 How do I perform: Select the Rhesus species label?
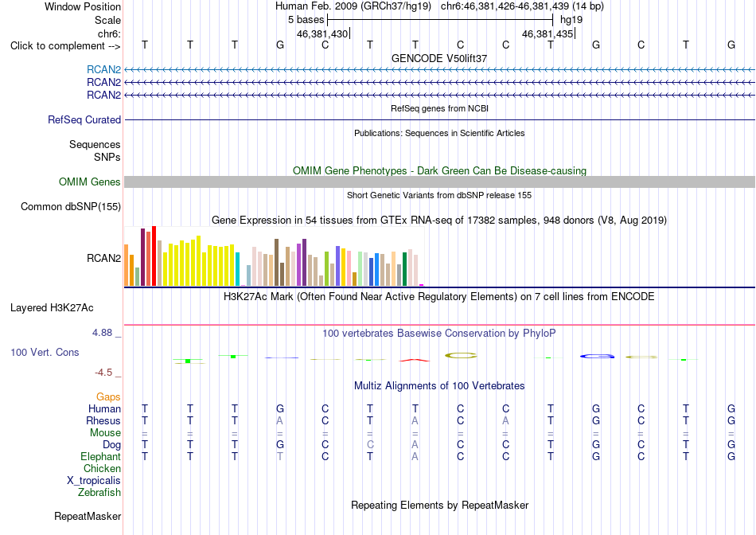(x=103, y=420)
